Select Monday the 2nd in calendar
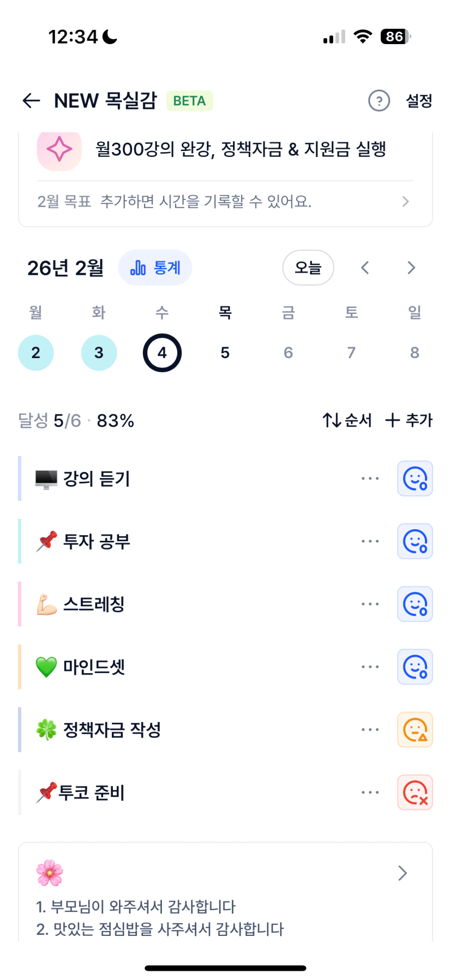 point(36,353)
